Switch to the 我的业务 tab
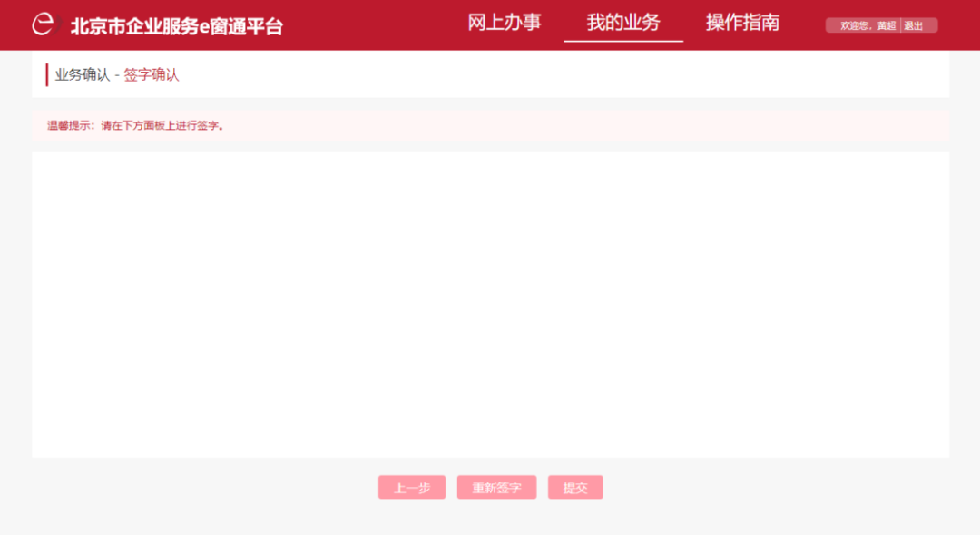 (623, 23)
